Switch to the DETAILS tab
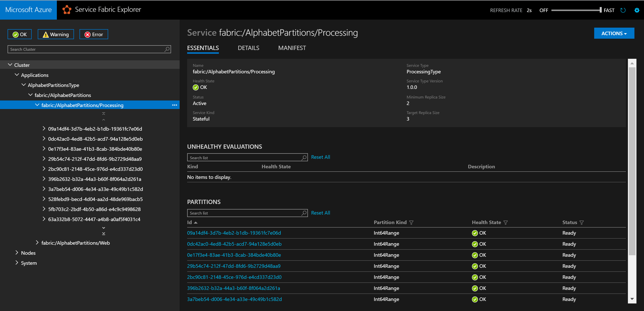Screen dimensions: 644x311 coord(248,48)
